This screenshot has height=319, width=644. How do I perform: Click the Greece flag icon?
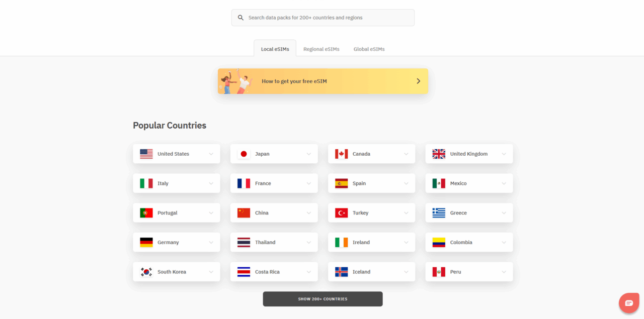point(439,213)
